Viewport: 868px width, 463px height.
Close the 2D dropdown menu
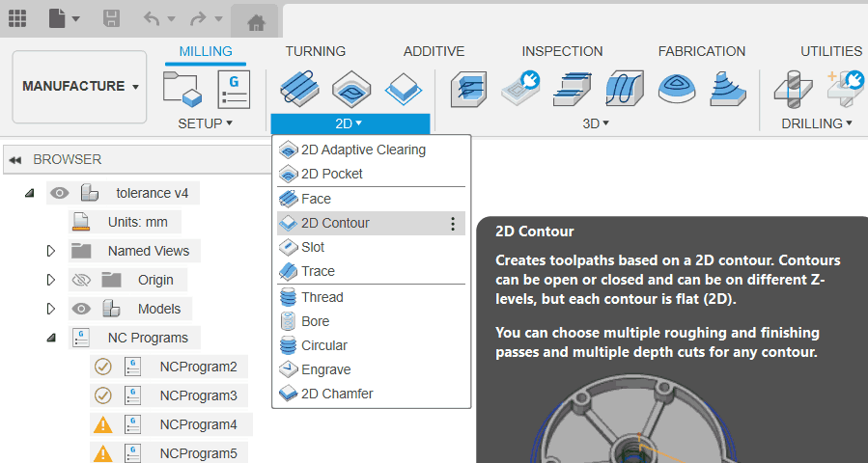pyautogui.click(x=350, y=123)
